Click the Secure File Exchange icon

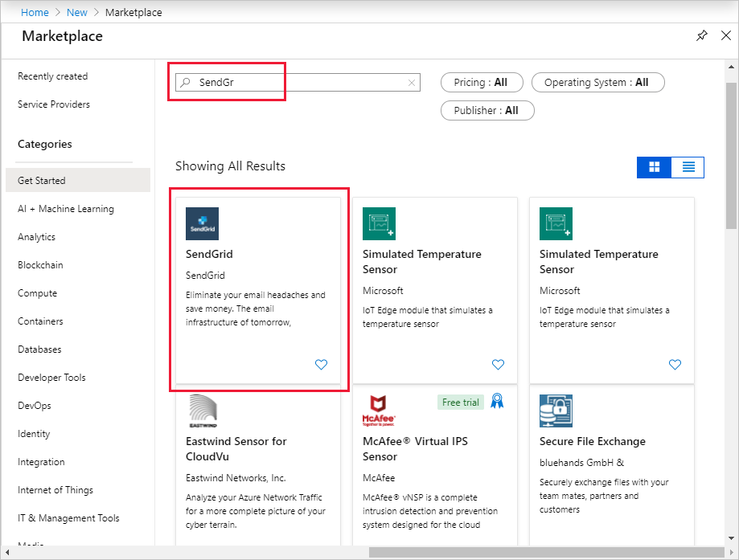(x=556, y=411)
